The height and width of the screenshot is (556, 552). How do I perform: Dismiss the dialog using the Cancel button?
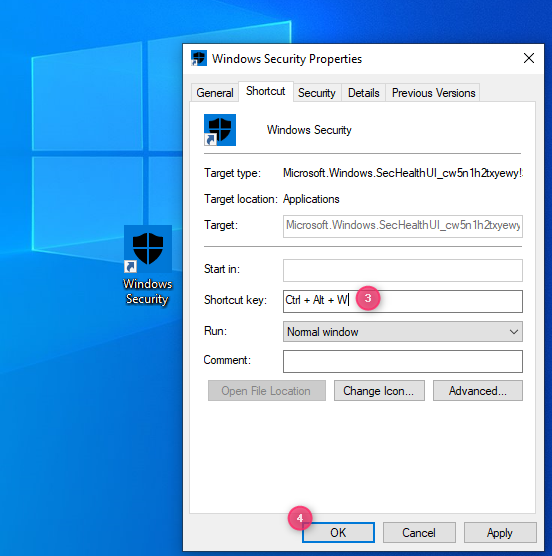(x=419, y=532)
